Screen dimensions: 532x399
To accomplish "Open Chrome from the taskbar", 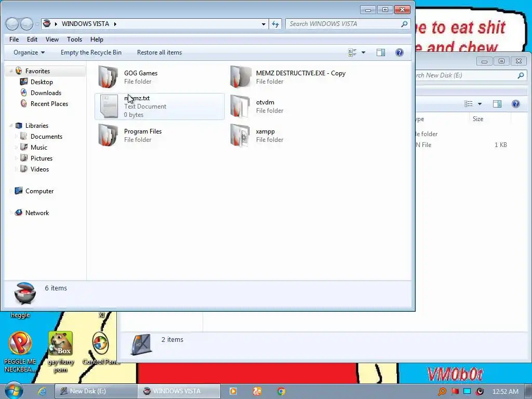I will [281, 391].
